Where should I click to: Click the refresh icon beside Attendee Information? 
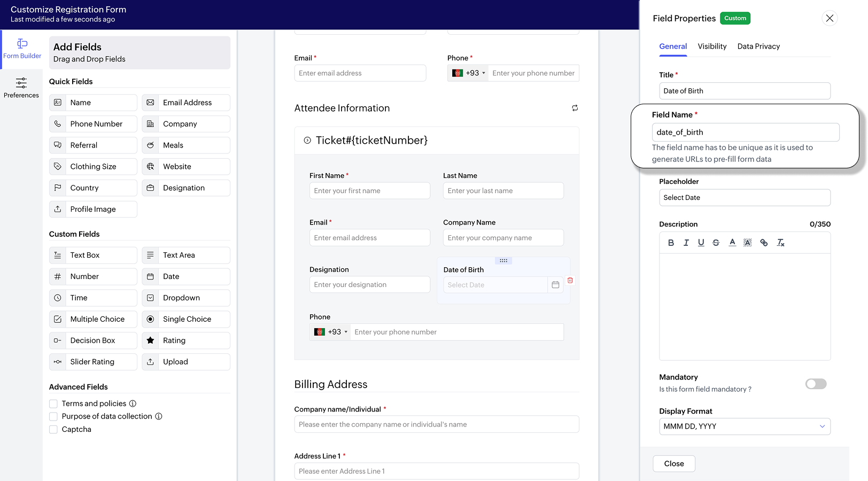(x=575, y=108)
